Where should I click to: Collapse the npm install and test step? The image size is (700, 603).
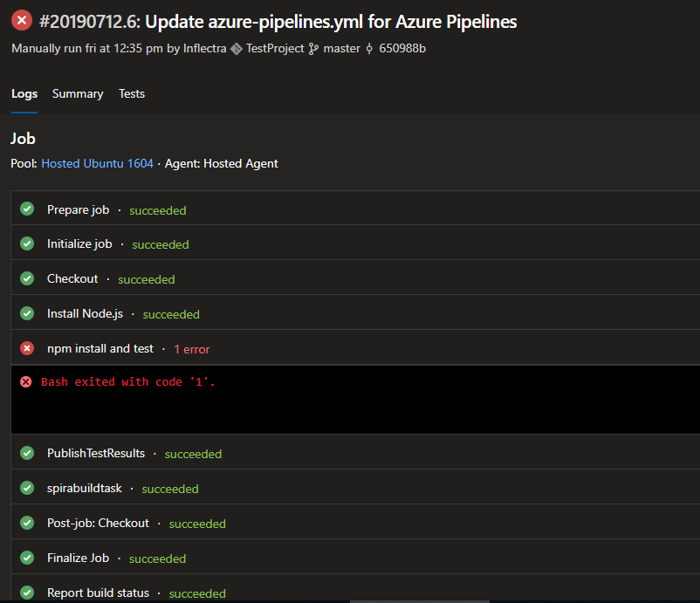(x=100, y=349)
